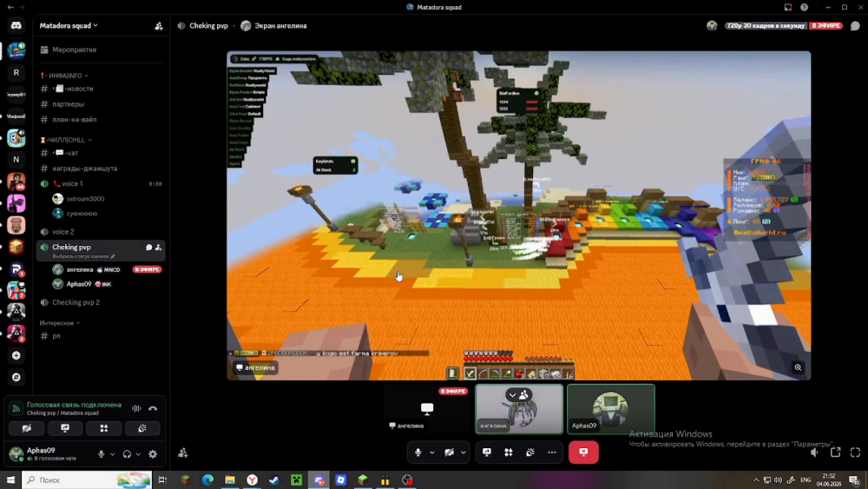868x489 pixels.
Task: Enter fullscreen mode for the stream
Action: click(x=855, y=453)
